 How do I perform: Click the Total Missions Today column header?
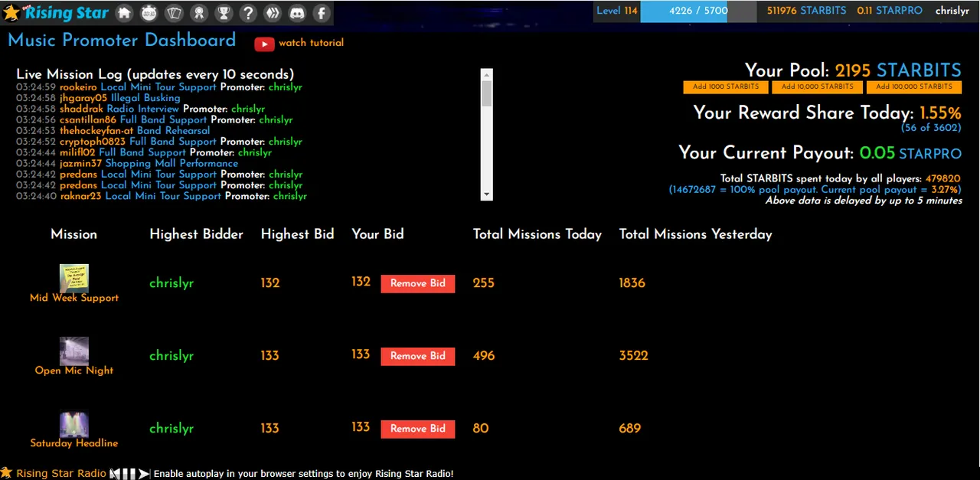(x=537, y=234)
